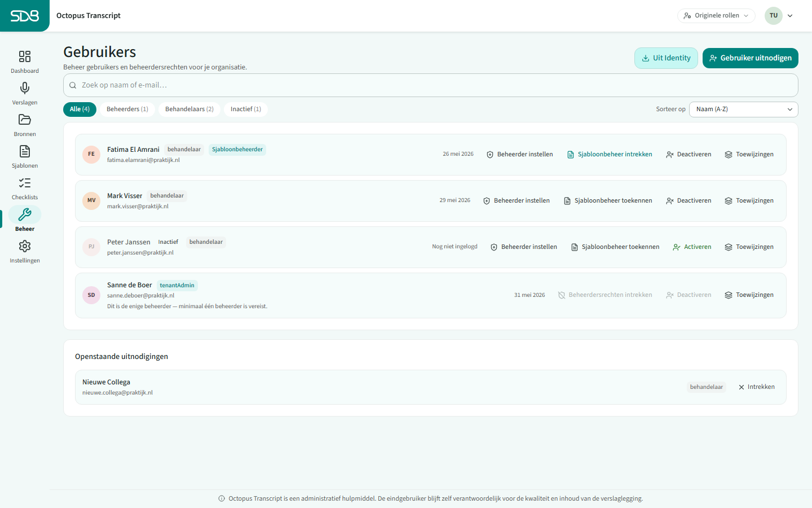
Task: Click the SDB logo
Action: point(25,16)
